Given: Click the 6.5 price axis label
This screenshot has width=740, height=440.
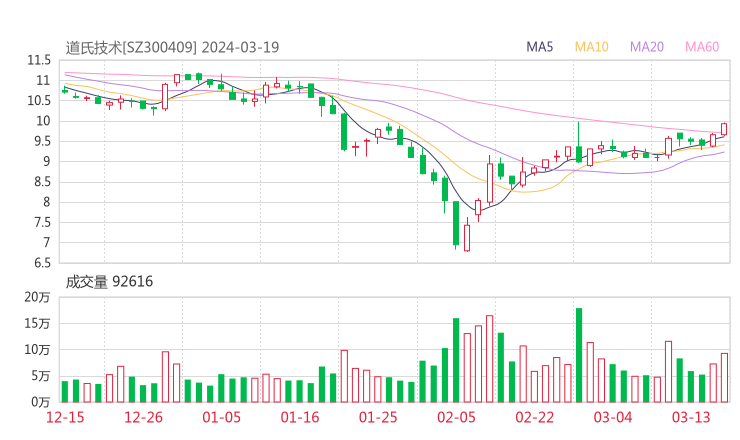Looking at the screenshot, I should coord(42,263).
